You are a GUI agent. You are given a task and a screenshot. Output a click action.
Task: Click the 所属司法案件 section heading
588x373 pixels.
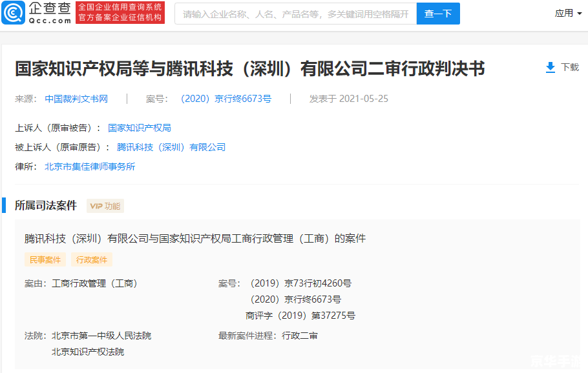pyautogui.click(x=46, y=206)
